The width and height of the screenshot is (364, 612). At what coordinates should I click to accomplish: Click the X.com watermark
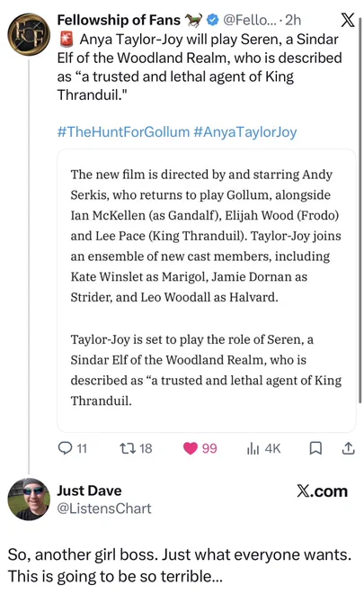[322, 491]
